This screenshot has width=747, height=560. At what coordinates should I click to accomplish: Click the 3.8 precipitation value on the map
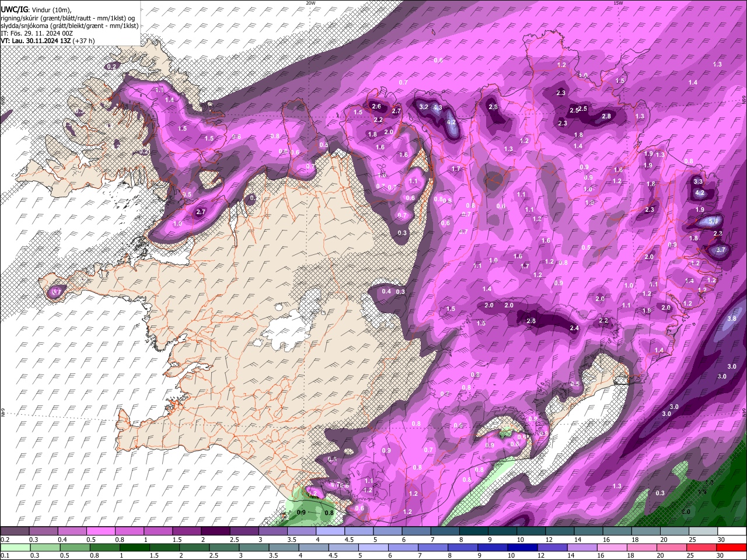click(732, 319)
